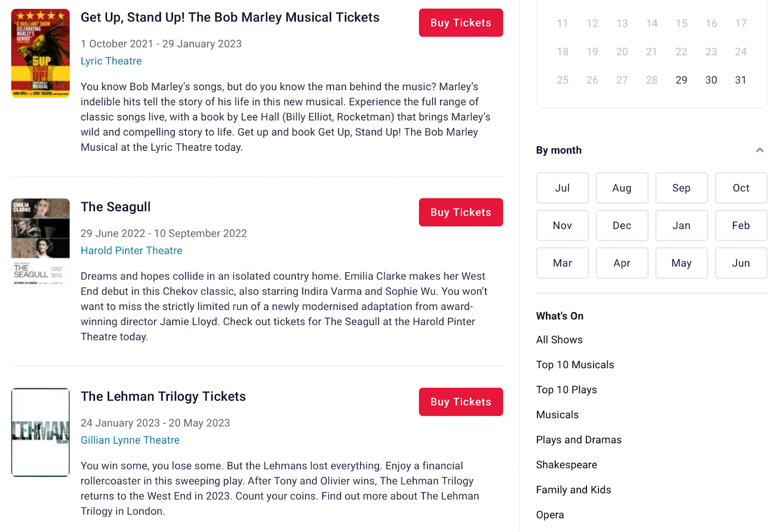The width and height of the screenshot is (776, 532).
Task: Open the Gillian Lynne Theatre link
Action: point(130,440)
